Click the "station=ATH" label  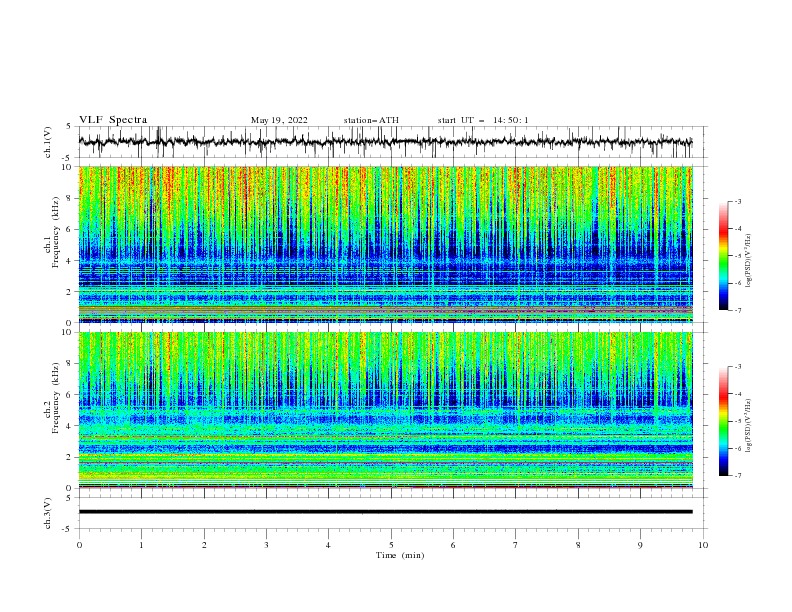pos(371,120)
